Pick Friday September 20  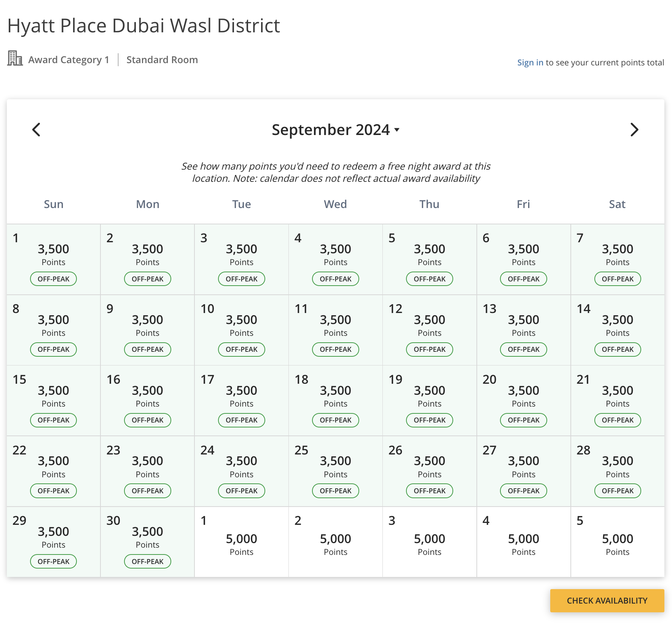[524, 401]
